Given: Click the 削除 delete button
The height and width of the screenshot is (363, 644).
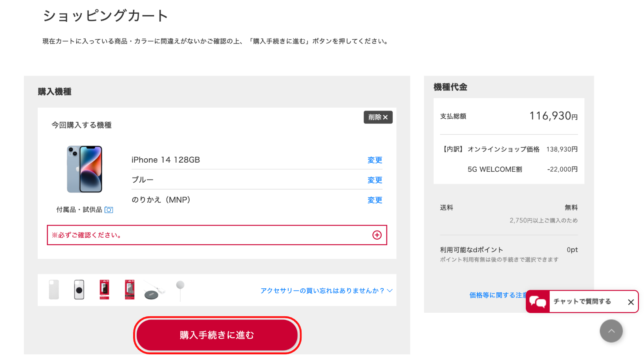Looking at the screenshot, I should [378, 117].
